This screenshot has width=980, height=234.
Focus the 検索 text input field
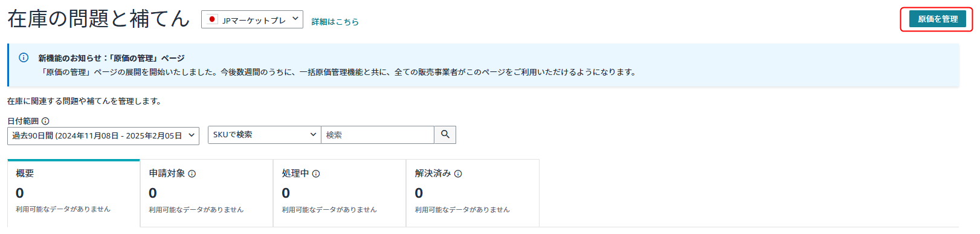(378, 135)
